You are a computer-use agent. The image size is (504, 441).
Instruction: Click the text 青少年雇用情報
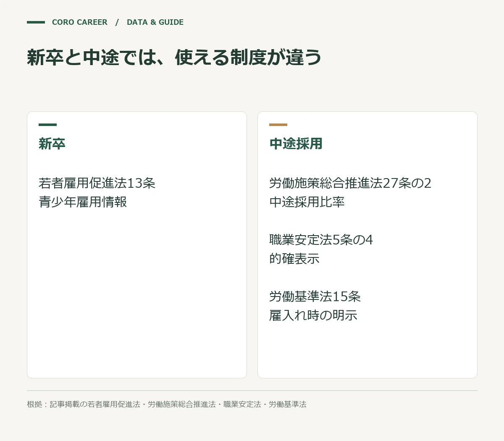coord(83,202)
